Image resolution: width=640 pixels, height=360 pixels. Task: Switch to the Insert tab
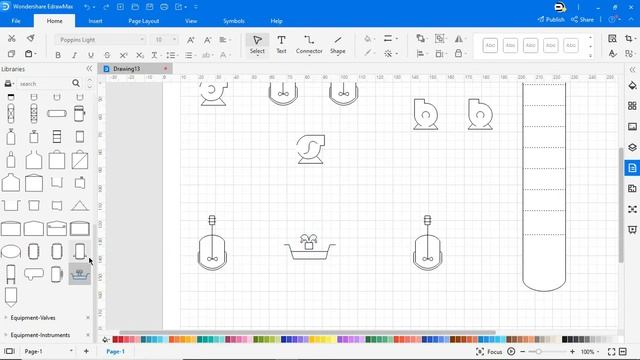pyautogui.click(x=96, y=21)
